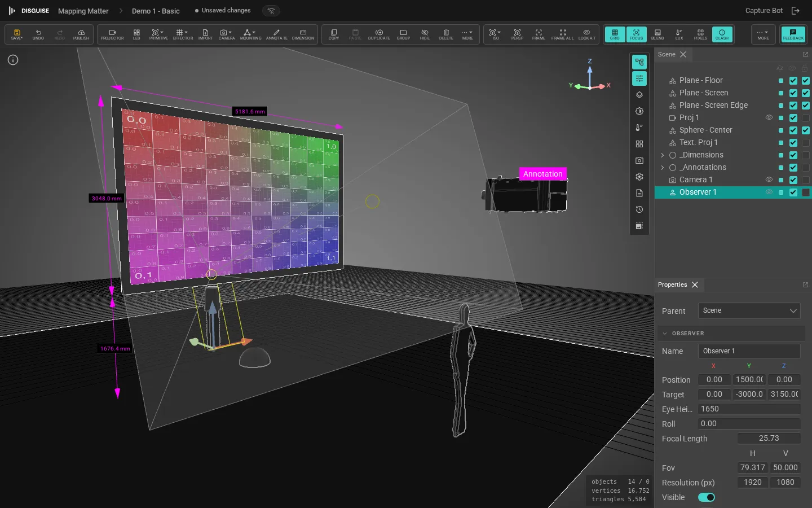Open the layers panel from side strip
The height and width of the screenshot is (508, 812).
[x=639, y=95]
